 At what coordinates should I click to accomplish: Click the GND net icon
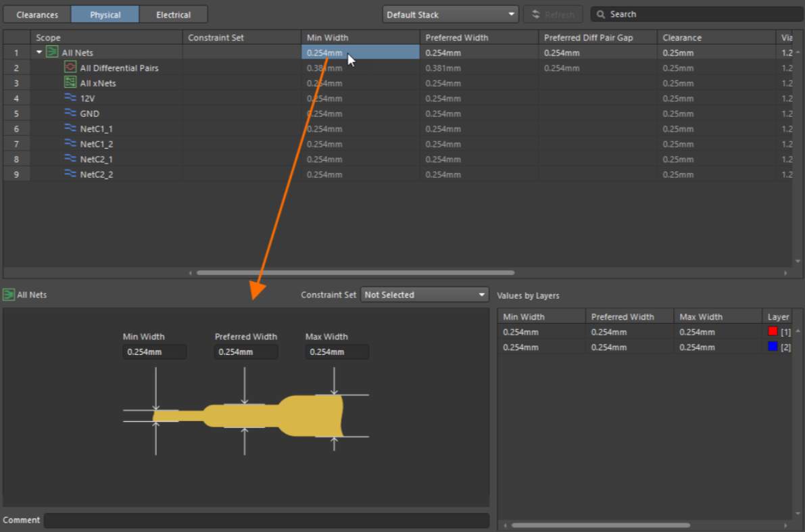(x=70, y=114)
